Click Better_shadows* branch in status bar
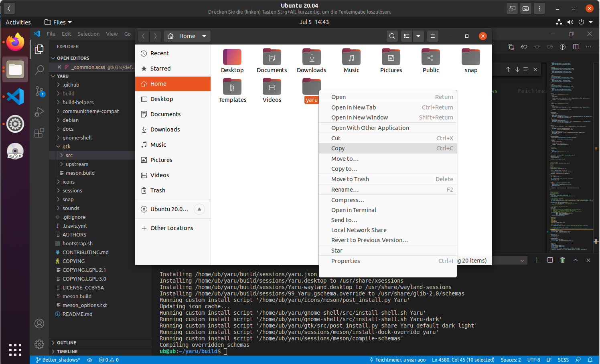 (x=58, y=360)
